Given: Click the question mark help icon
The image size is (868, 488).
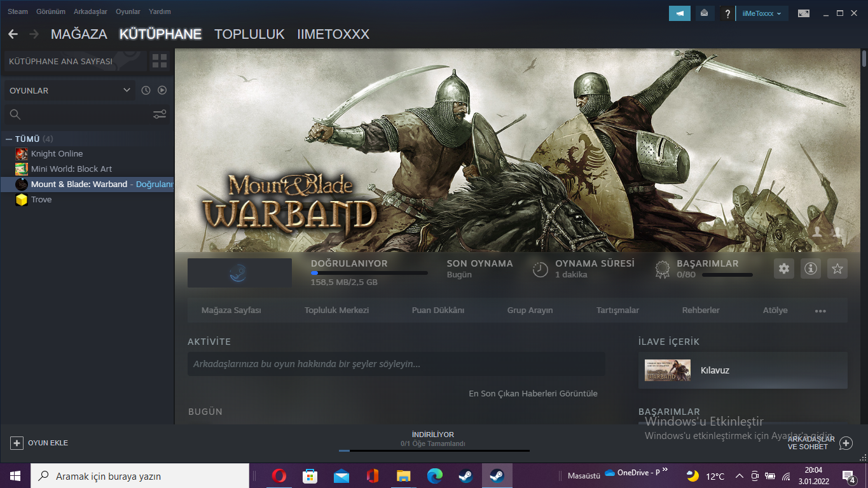Looking at the screenshot, I should 727,13.
